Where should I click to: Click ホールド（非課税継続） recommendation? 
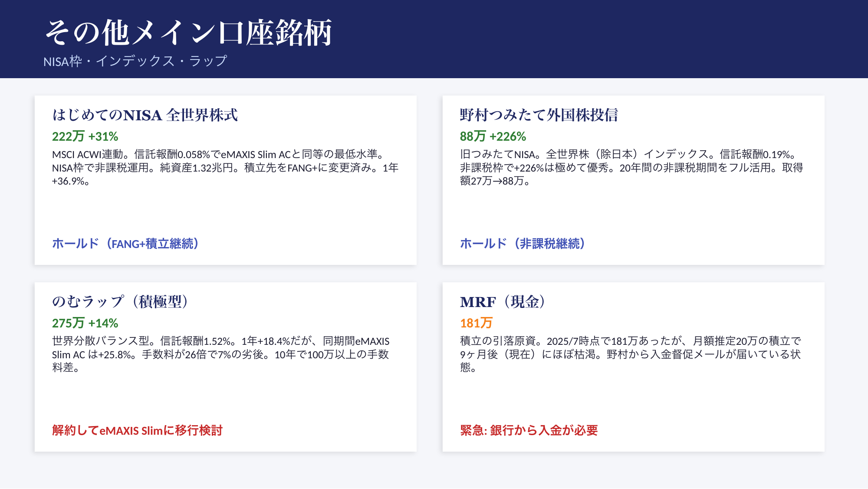coord(523,244)
